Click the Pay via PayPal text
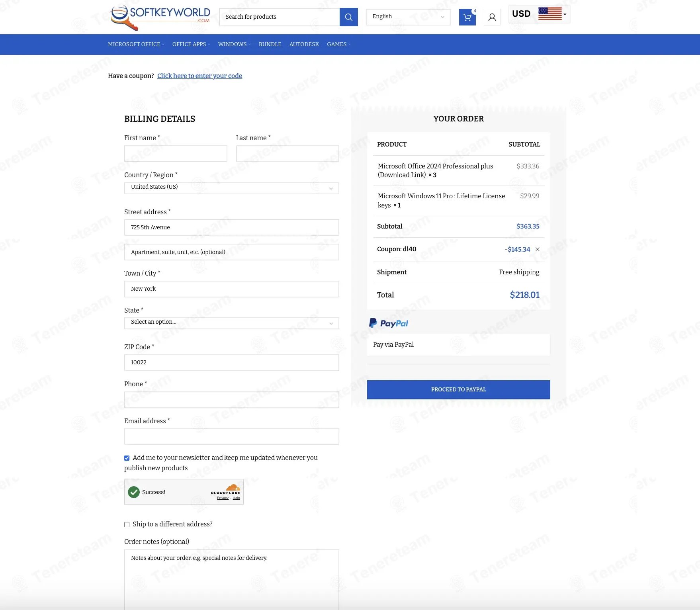The height and width of the screenshot is (610, 700). pos(393,344)
